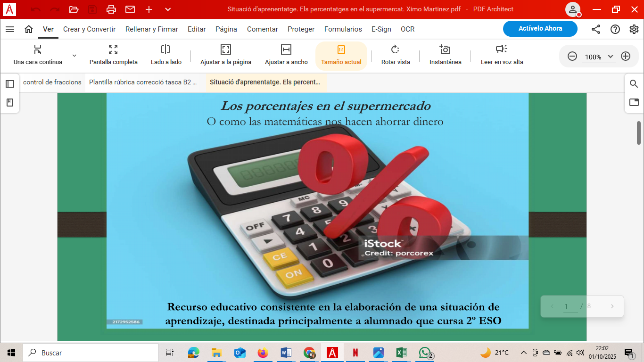Open the Comentar menu tab
This screenshot has width=644, height=362.
coord(262,29)
